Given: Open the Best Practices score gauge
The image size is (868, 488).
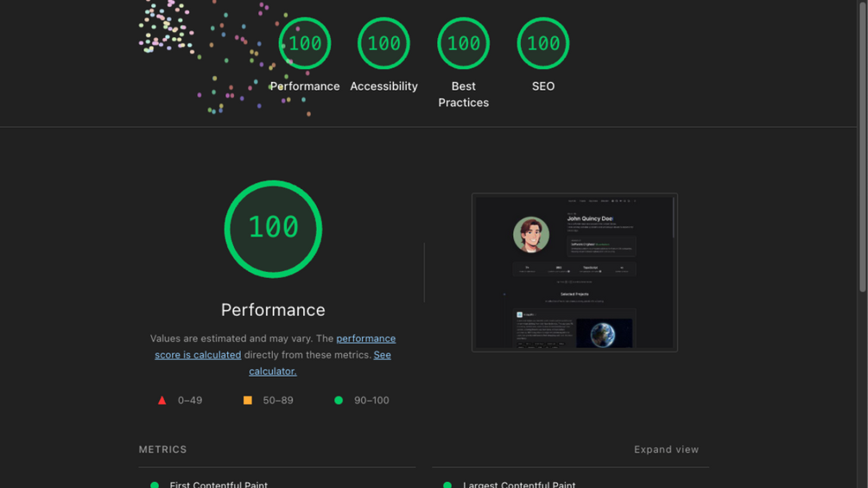Looking at the screenshot, I should [x=463, y=43].
